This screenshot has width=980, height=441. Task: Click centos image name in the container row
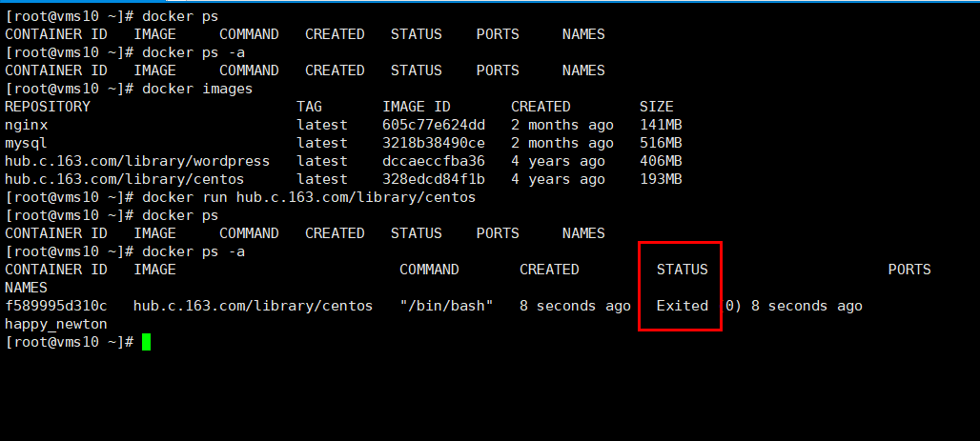point(254,306)
